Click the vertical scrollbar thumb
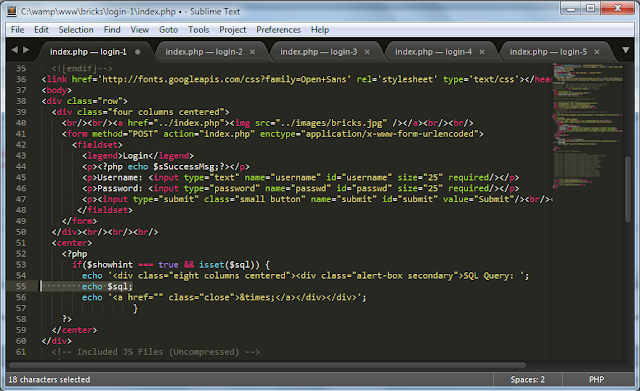This screenshot has height=391, width=640. (628, 189)
